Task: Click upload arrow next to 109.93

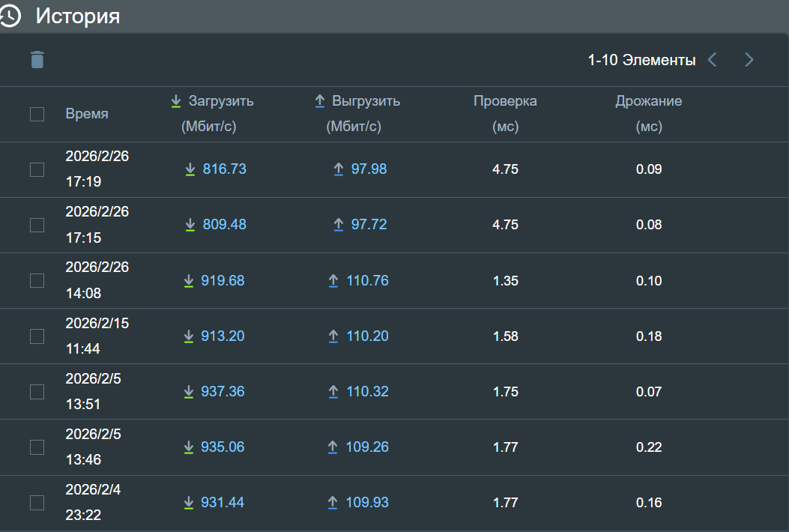Action: click(x=333, y=502)
